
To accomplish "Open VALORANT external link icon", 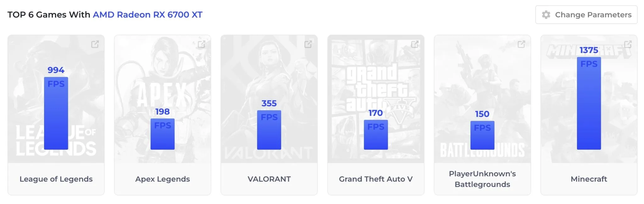I will point(308,44).
